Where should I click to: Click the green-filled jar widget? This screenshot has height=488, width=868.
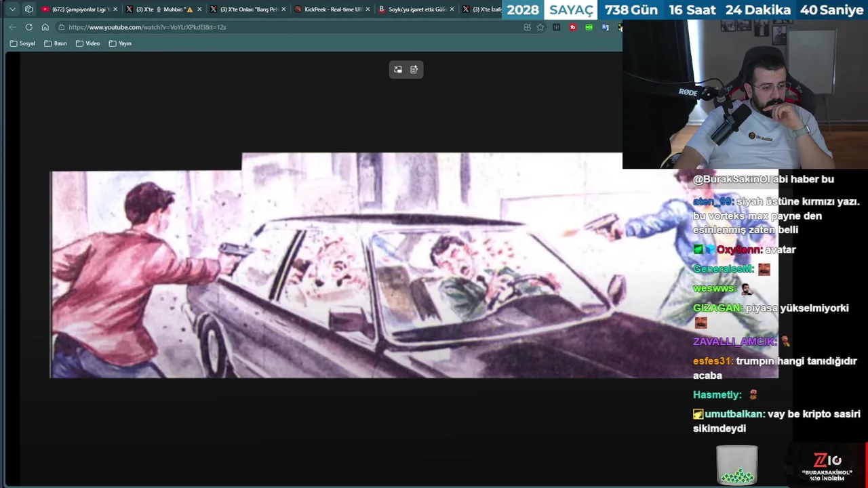[737, 465]
